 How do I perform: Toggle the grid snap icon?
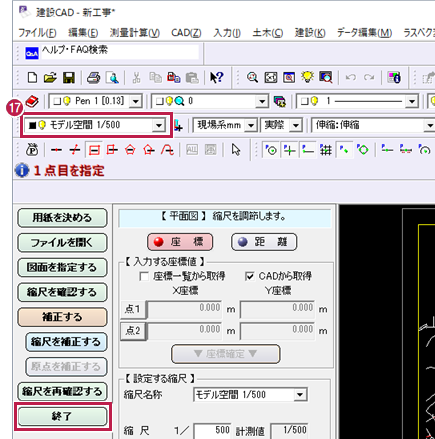click(326, 150)
